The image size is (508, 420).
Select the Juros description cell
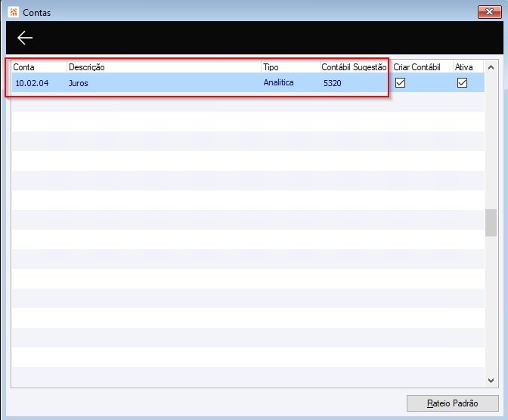tap(164, 83)
